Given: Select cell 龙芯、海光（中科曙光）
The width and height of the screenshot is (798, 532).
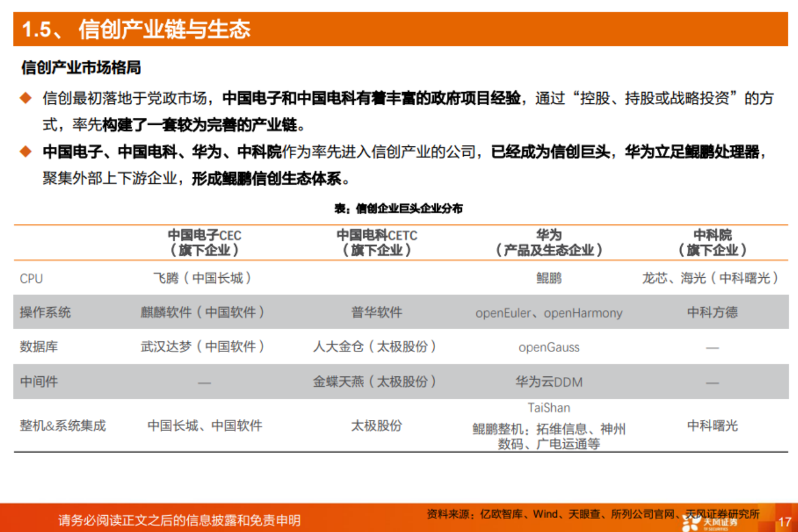Looking at the screenshot, I should pos(712,278).
